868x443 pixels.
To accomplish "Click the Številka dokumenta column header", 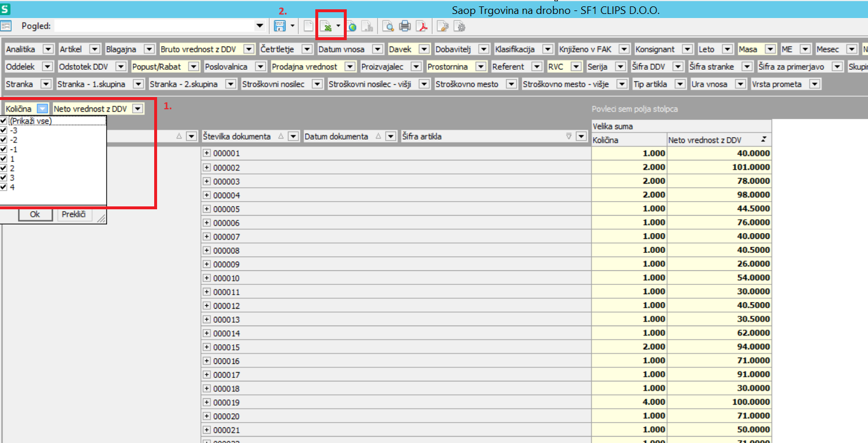I will tap(237, 137).
